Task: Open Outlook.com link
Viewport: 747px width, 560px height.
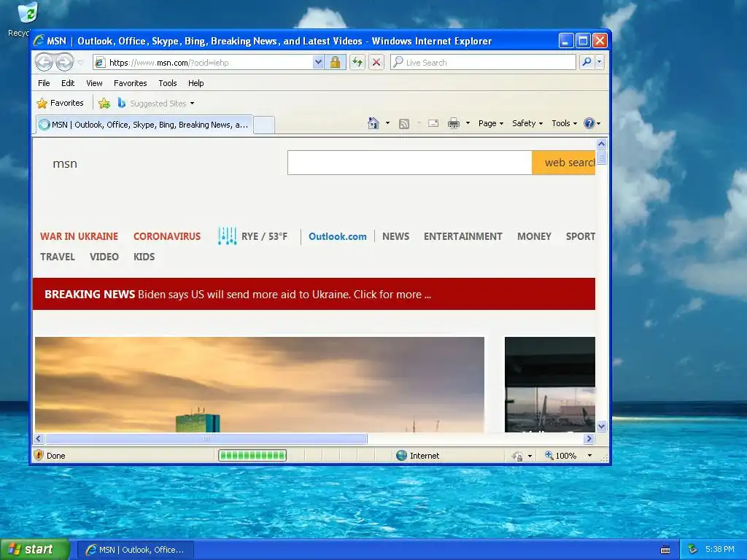Action: click(x=337, y=236)
